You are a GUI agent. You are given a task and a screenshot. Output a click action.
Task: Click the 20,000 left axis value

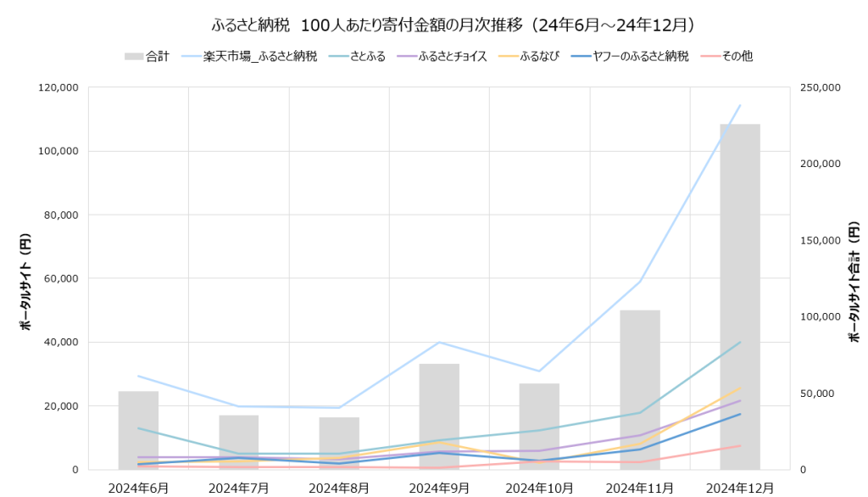(x=61, y=406)
